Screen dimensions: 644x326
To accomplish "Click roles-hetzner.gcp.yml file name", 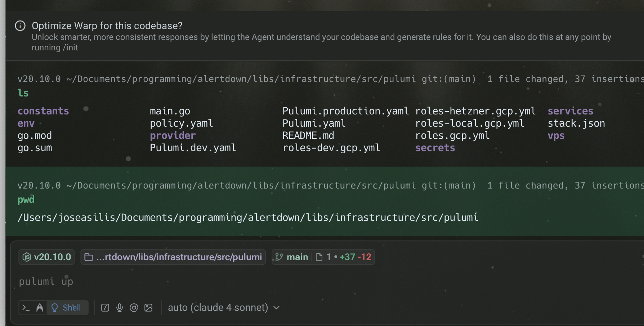I will pos(475,111).
